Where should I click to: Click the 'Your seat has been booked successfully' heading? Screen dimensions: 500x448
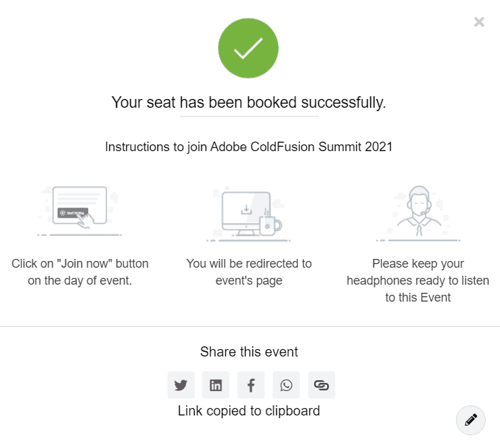point(249,102)
